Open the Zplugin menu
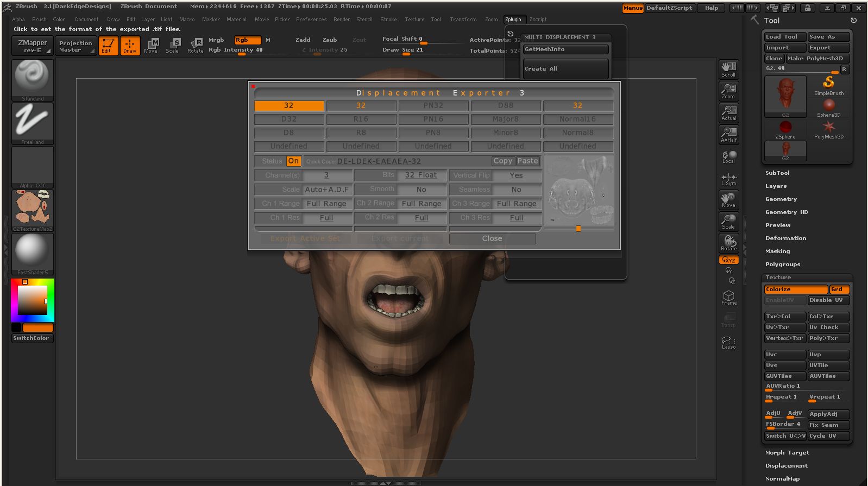The image size is (868, 486). [513, 20]
